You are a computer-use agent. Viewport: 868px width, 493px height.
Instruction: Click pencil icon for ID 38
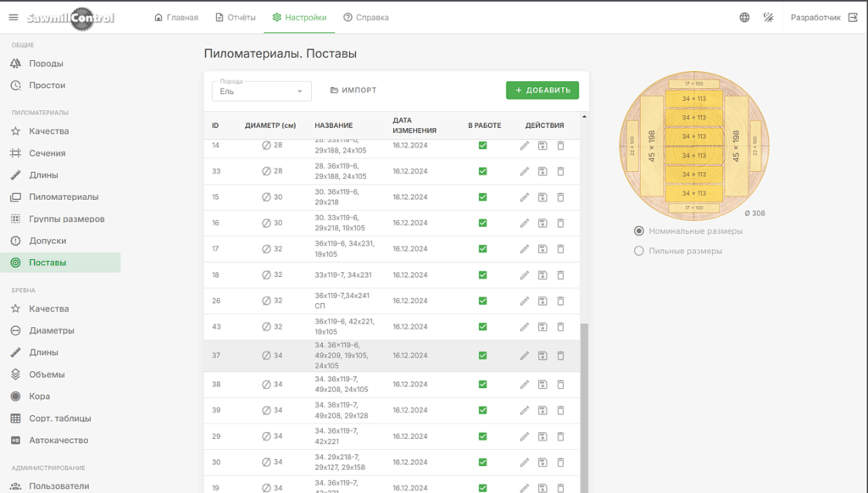524,384
